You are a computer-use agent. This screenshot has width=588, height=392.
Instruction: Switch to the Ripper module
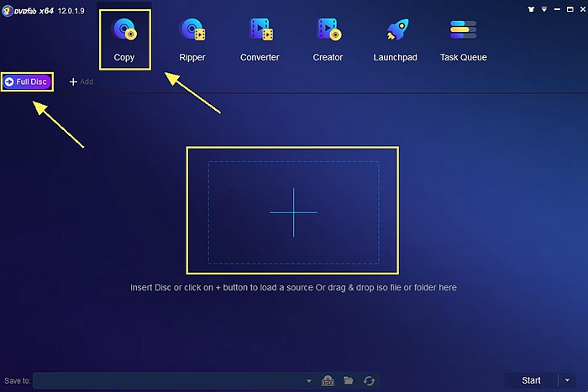[x=192, y=39]
